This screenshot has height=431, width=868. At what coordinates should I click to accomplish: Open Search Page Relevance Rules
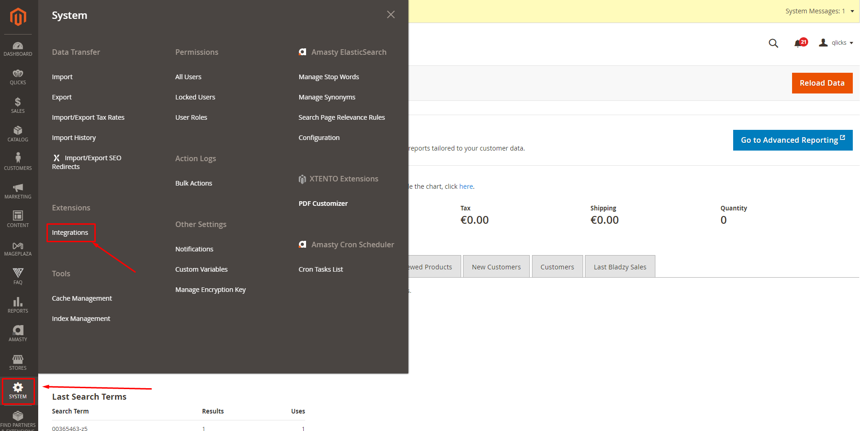click(341, 117)
